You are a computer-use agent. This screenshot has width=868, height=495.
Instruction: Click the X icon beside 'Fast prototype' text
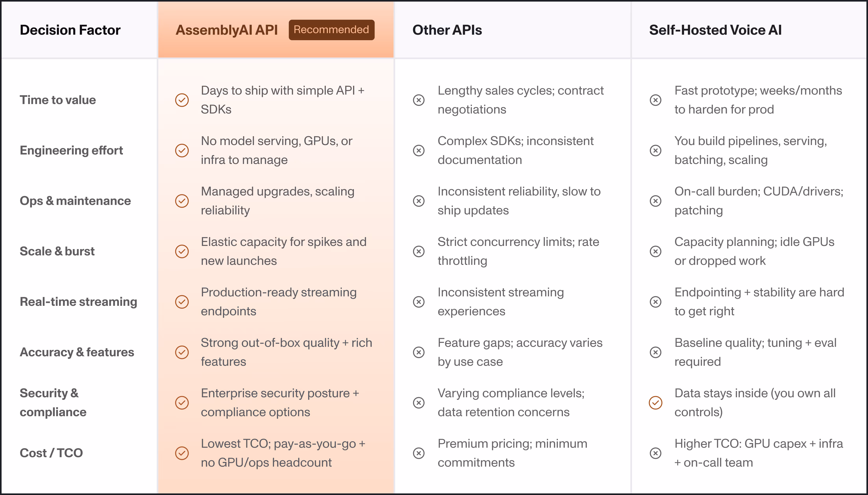(655, 100)
